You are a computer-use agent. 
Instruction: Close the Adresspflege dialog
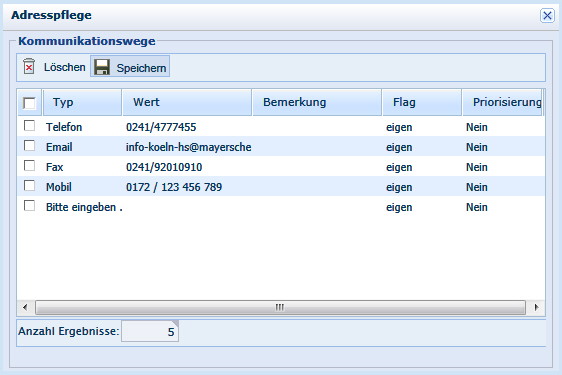547,15
